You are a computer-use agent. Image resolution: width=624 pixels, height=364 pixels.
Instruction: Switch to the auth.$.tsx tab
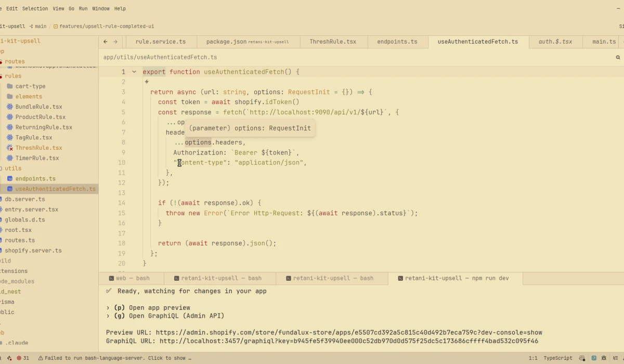point(555,42)
